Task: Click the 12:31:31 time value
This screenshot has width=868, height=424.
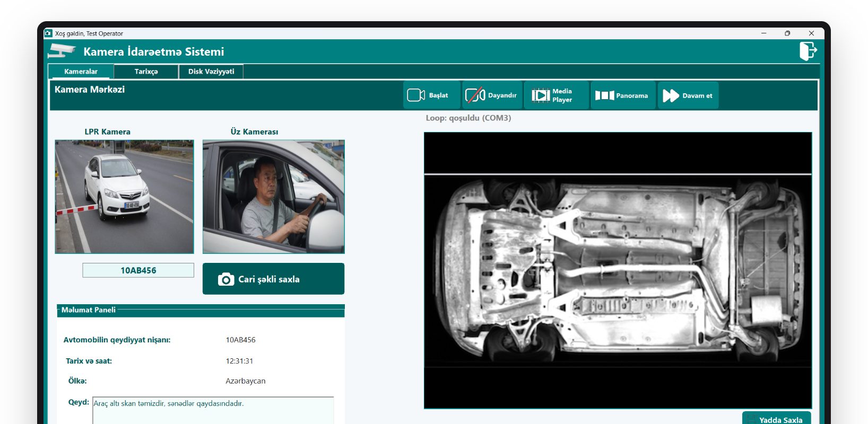Action: [x=239, y=361]
